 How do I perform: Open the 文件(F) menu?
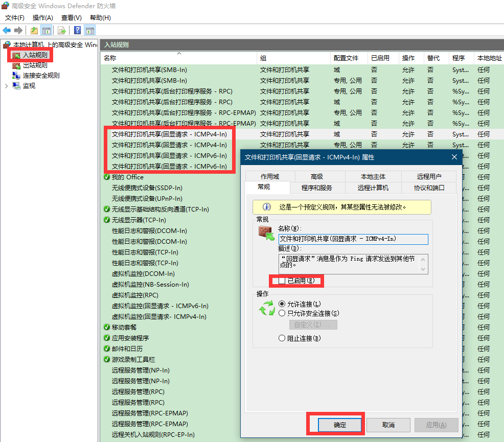coord(15,18)
